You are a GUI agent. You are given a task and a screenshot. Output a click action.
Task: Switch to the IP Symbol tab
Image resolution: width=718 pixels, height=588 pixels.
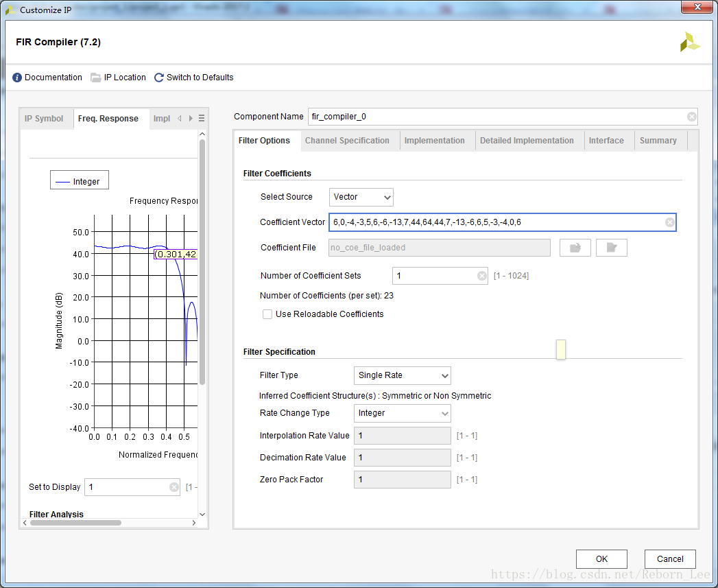point(44,119)
